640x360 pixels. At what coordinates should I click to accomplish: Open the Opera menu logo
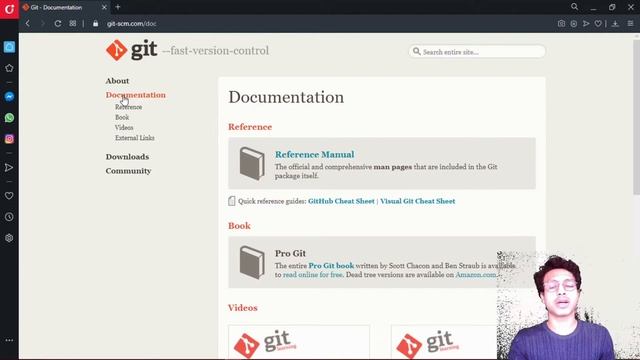point(9,9)
